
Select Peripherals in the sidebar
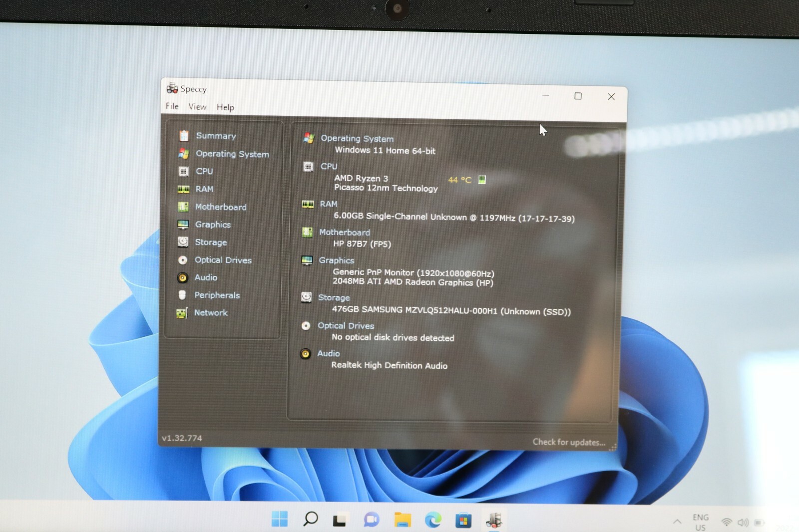pos(217,295)
